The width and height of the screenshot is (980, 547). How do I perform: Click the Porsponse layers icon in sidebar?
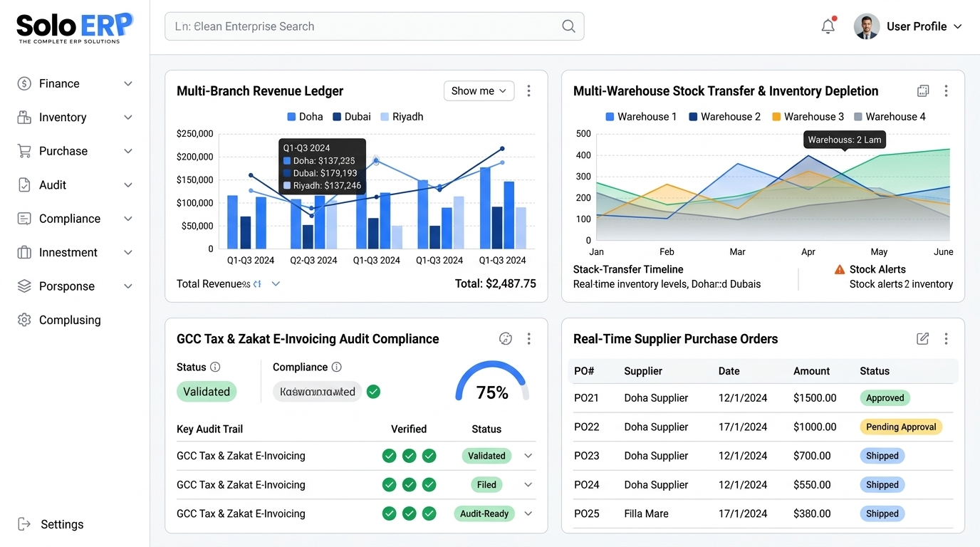click(24, 286)
